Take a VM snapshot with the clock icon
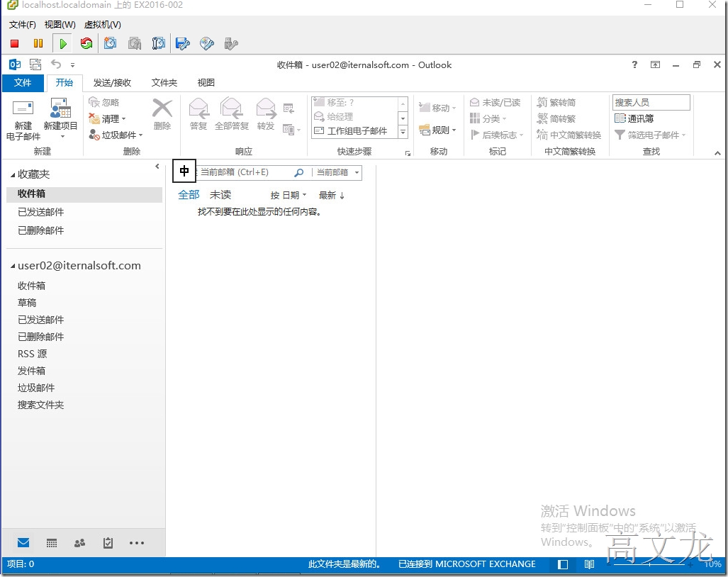The height and width of the screenshot is (577, 728). pos(110,44)
